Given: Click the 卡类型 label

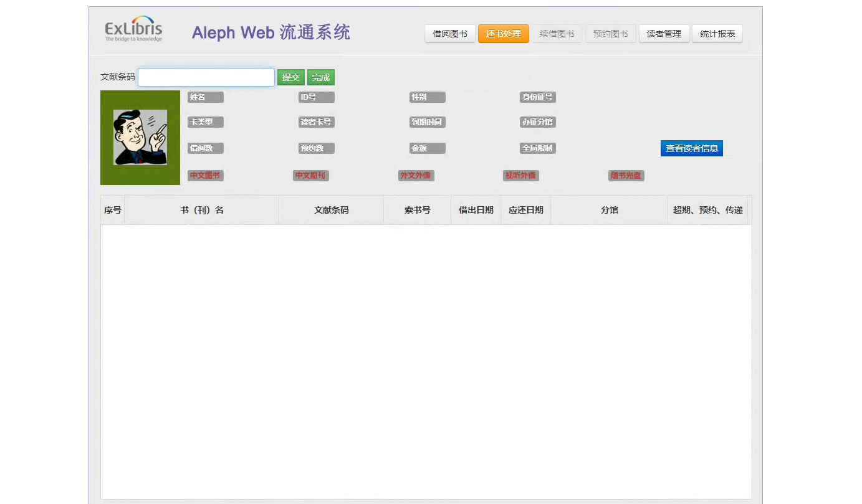Looking at the screenshot, I should click(x=206, y=122).
